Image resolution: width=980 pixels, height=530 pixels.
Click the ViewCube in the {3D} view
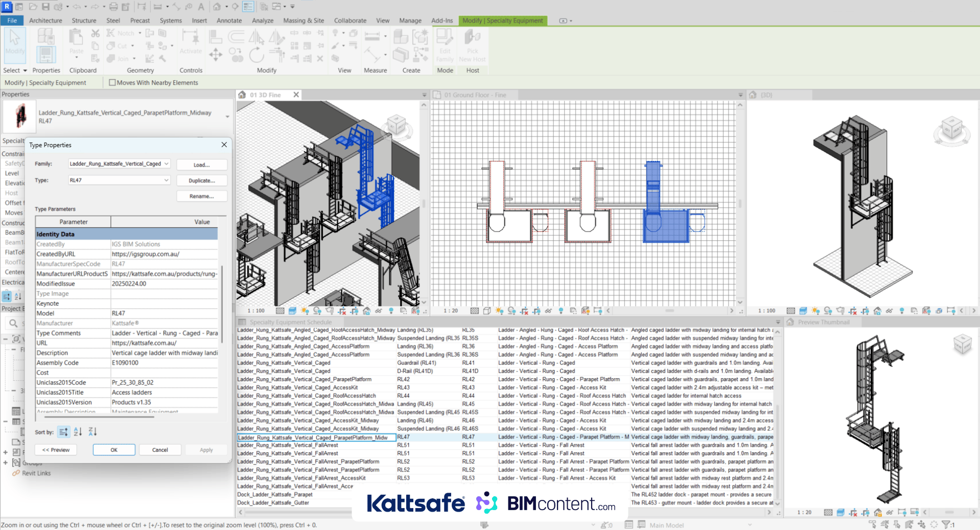click(x=951, y=128)
